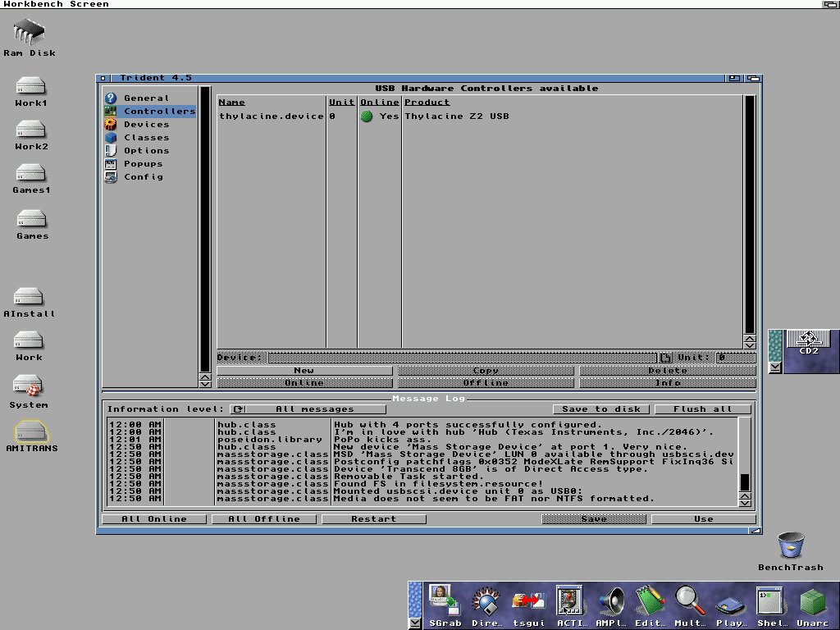Viewport: 840px width, 630px height.
Task: Select the thylacine.device row
Action: (x=479, y=116)
